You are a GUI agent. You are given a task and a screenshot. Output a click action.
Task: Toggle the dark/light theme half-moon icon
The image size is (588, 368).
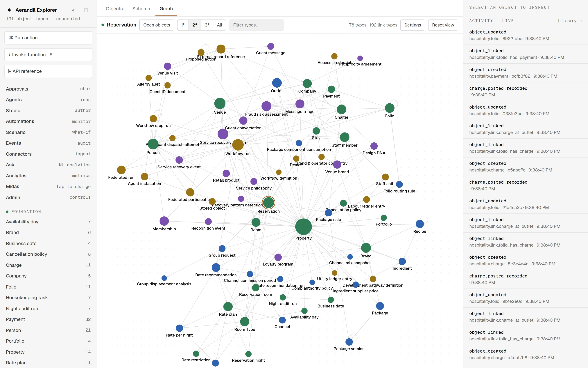point(73,10)
